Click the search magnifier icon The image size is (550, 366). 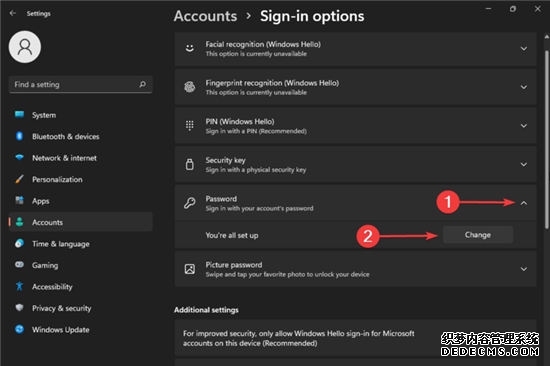pos(142,84)
